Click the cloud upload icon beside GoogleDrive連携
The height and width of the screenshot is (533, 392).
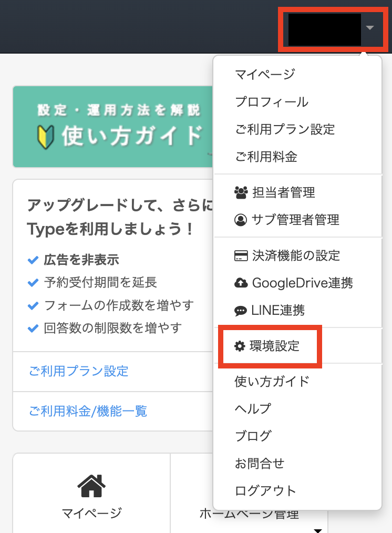click(x=241, y=283)
